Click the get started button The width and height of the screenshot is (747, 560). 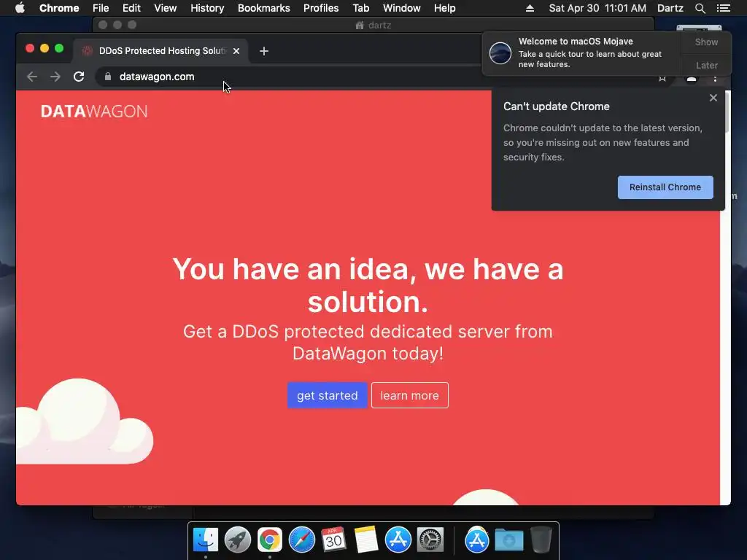coord(328,395)
